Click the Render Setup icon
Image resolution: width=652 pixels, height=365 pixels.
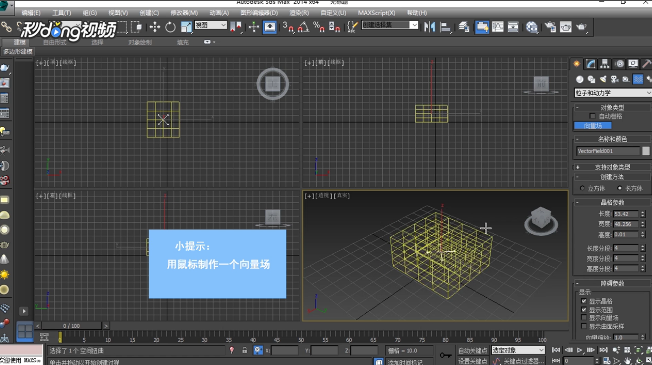(x=550, y=27)
